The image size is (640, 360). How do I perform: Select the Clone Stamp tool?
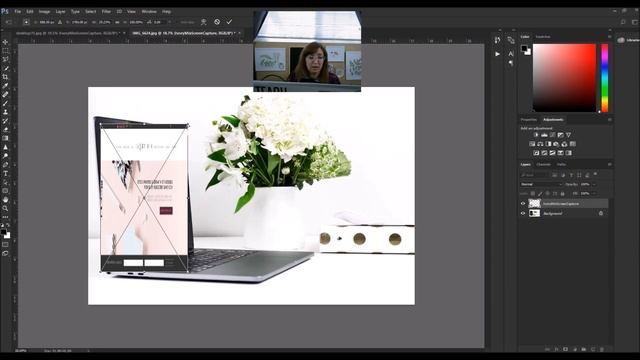click(5, 112)
